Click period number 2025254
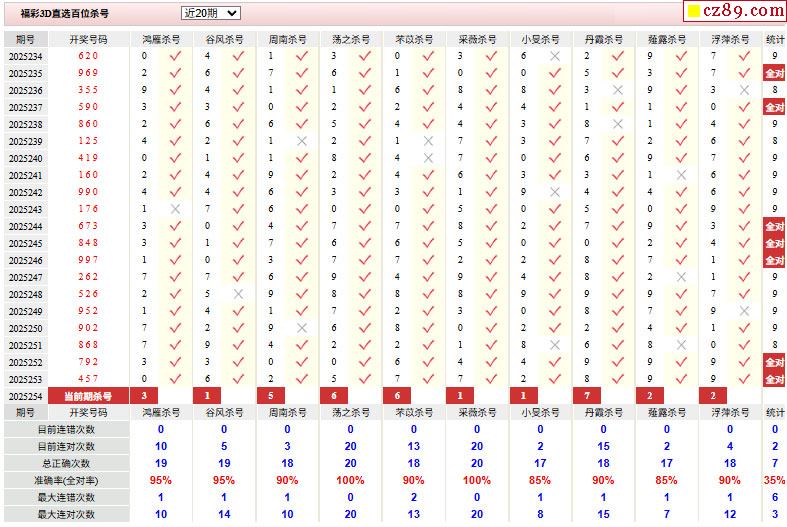This screenshot has width=787, height=527. [x=26, y=397]
